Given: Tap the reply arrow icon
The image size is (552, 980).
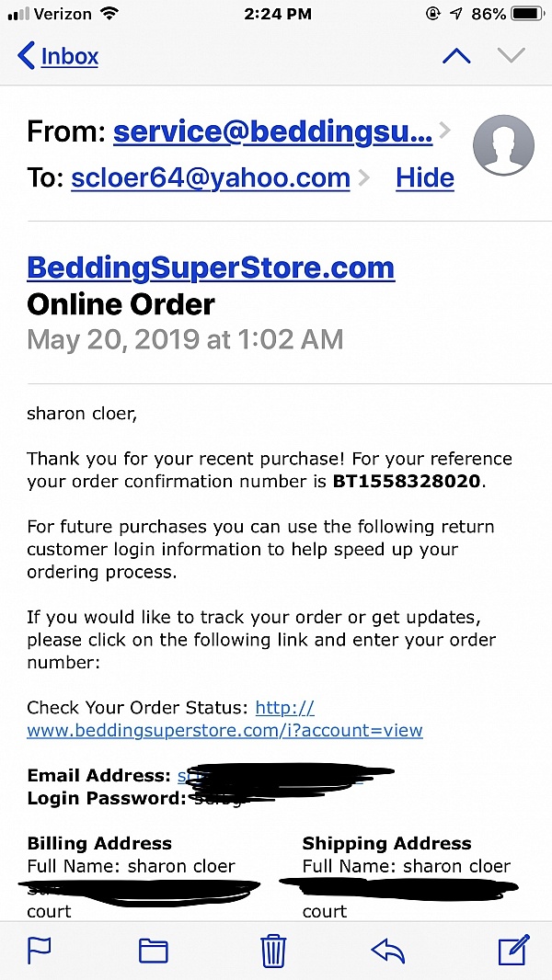Looking at the screenshot, I should point(388,949).
